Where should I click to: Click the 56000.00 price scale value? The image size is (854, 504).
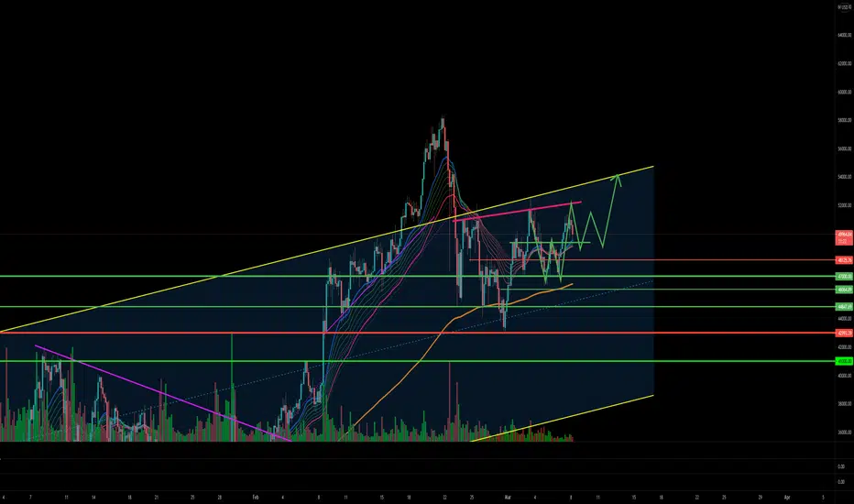point(844,148)
